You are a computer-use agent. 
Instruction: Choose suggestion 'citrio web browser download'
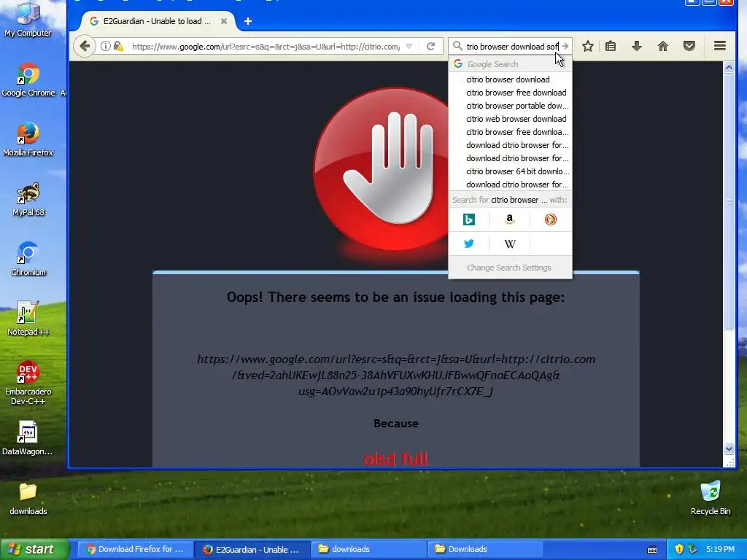510,119
